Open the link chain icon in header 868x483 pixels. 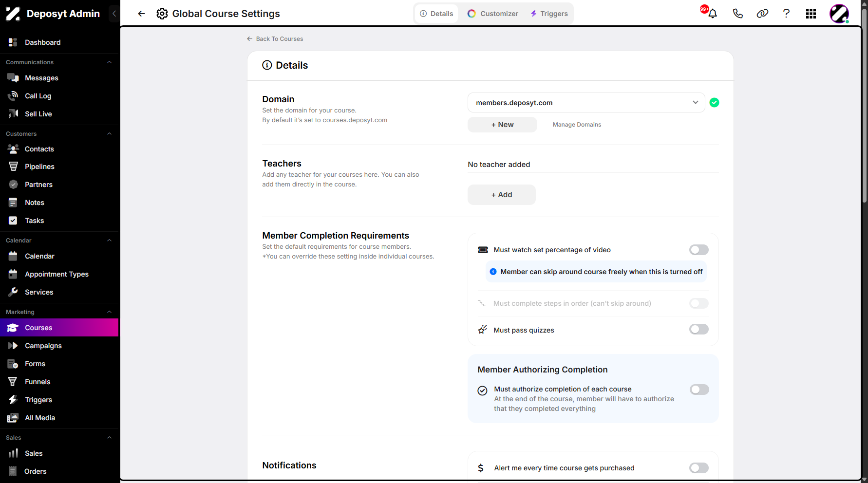coord(762,14)
